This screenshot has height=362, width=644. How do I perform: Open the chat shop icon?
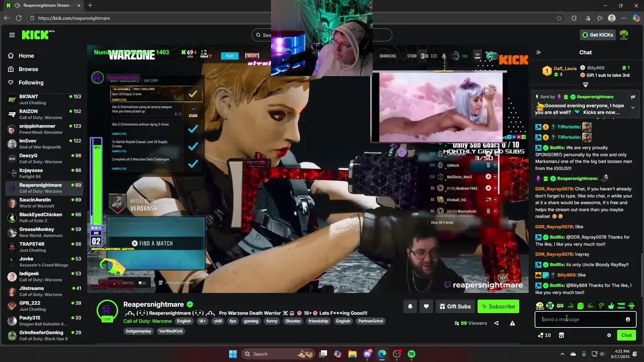(x=561, y=335)
